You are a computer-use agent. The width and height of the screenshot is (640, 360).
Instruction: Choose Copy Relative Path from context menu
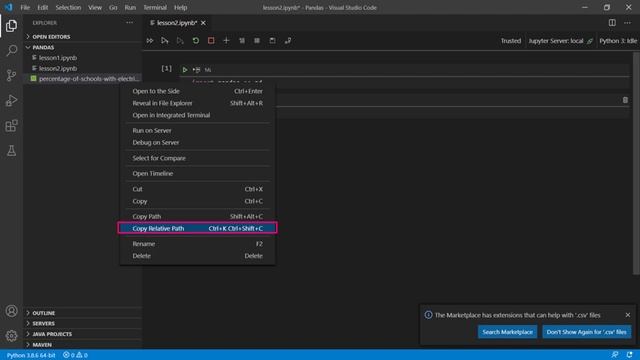pyautogui.click(x=197, y=228)
